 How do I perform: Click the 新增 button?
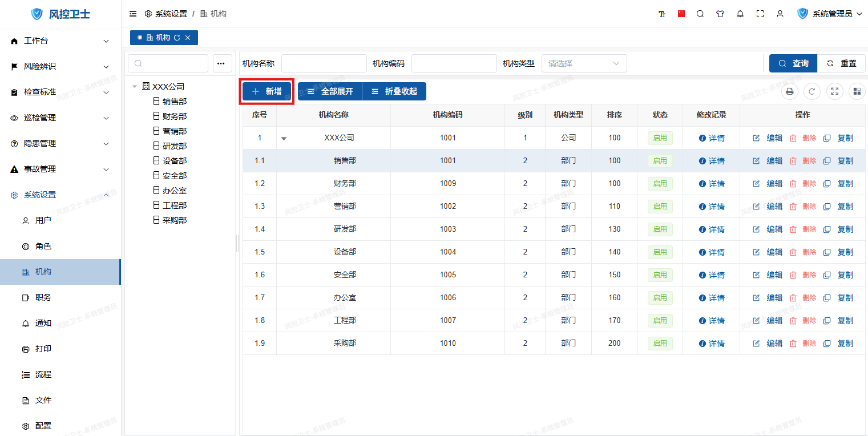267,91
